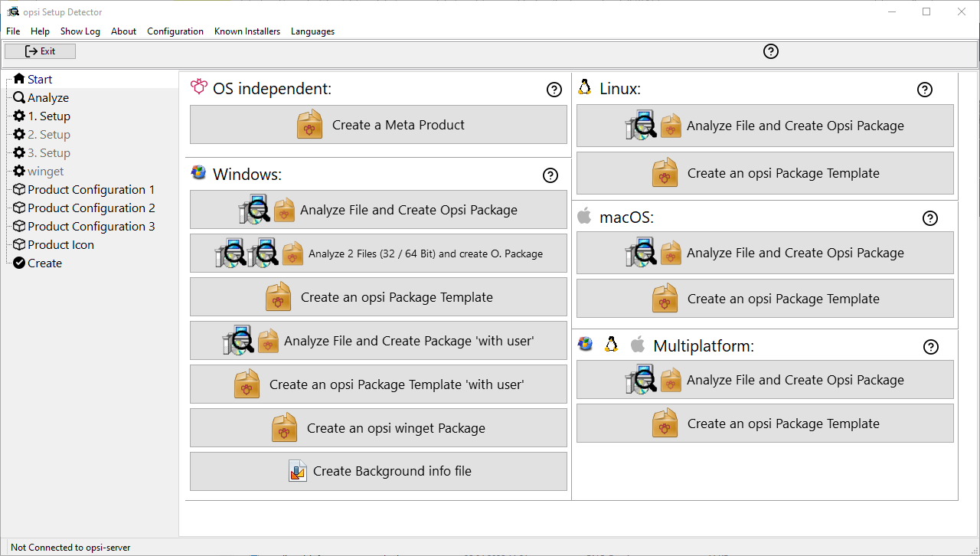Click Windows Analyze File and Create Opsi Package
The width and height of the screenshot is (980, 556).
point(378,209)
